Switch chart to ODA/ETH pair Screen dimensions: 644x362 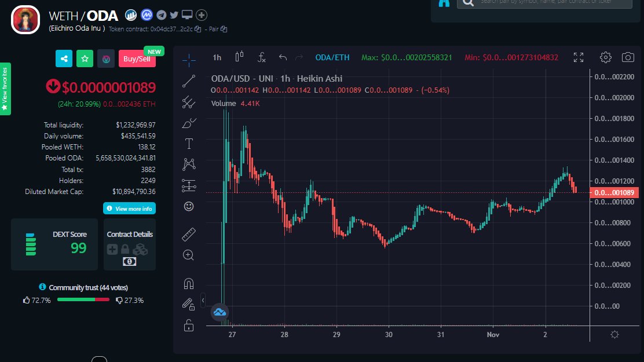point(332,57)
